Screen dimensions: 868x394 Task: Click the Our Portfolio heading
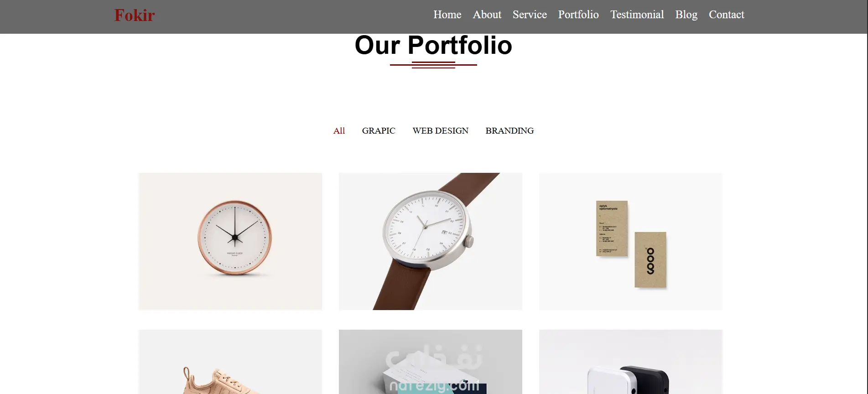[433, 45]
